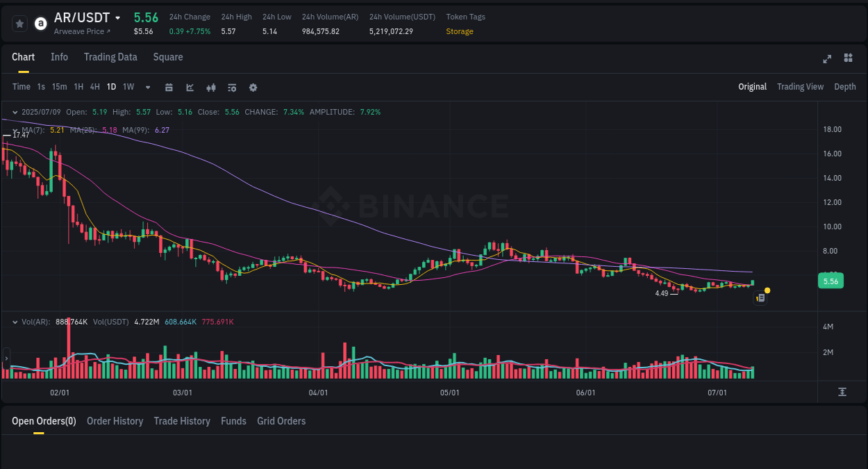
Task: Click the Storage token tag link
Action: coord(460,31)
